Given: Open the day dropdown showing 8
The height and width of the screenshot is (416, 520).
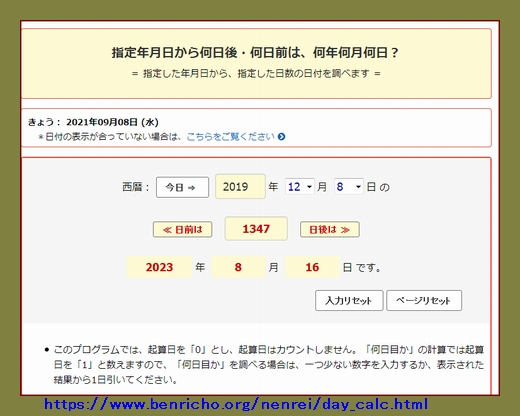Looking at the screenshot, I should tap(349, 187).
